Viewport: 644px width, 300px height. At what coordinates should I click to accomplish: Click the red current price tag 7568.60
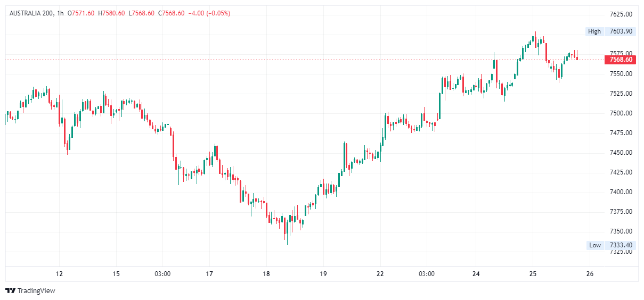621,60
